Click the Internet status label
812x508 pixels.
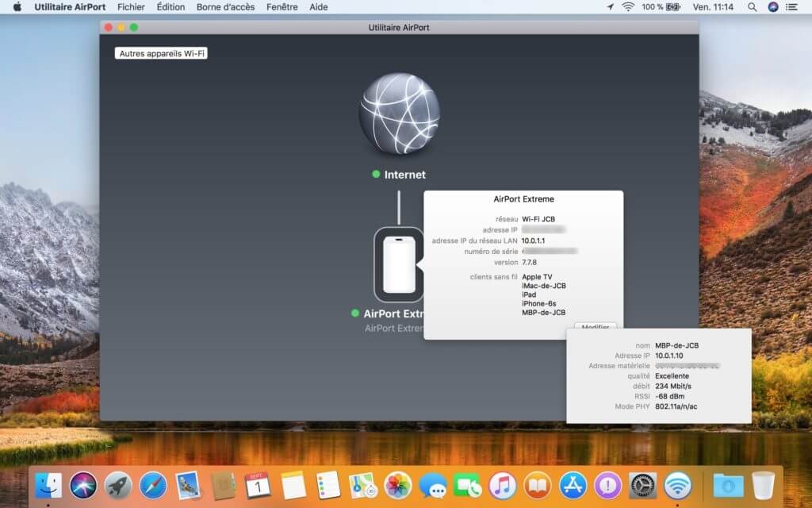coord(404,175)
